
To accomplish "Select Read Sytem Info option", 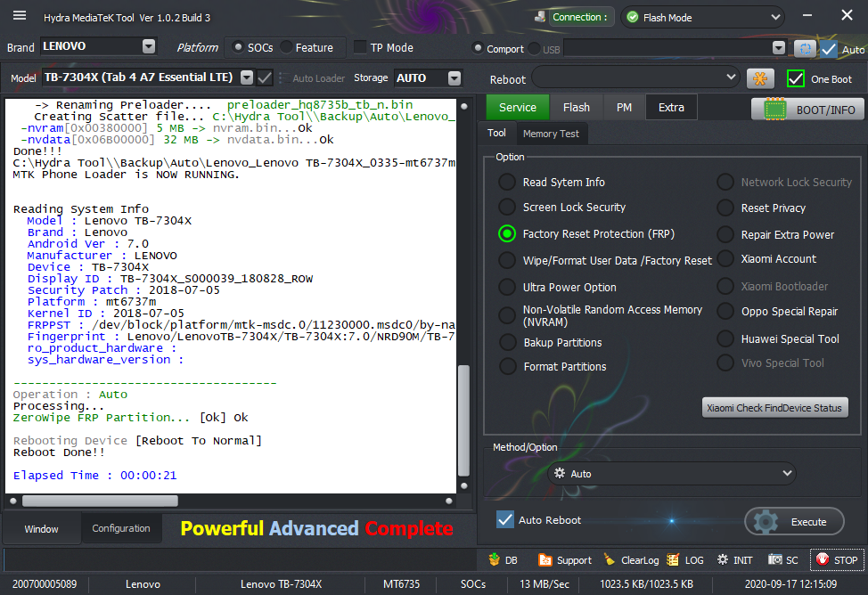I will click(x=507, y=182).
